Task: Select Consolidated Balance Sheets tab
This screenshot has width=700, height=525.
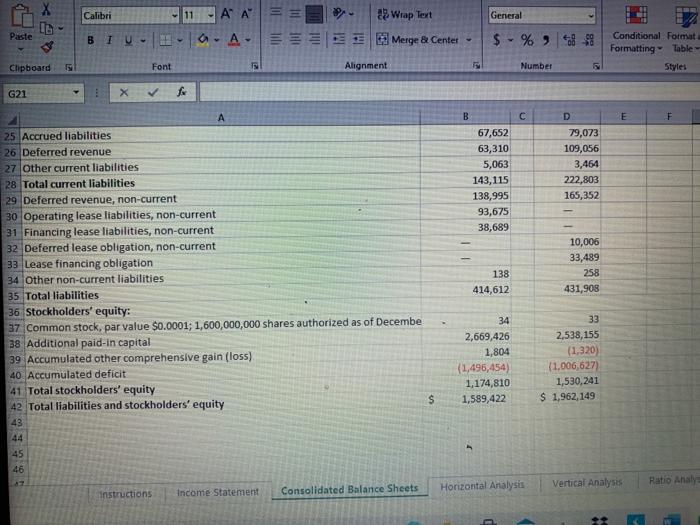Action: [x=350, y=489]
